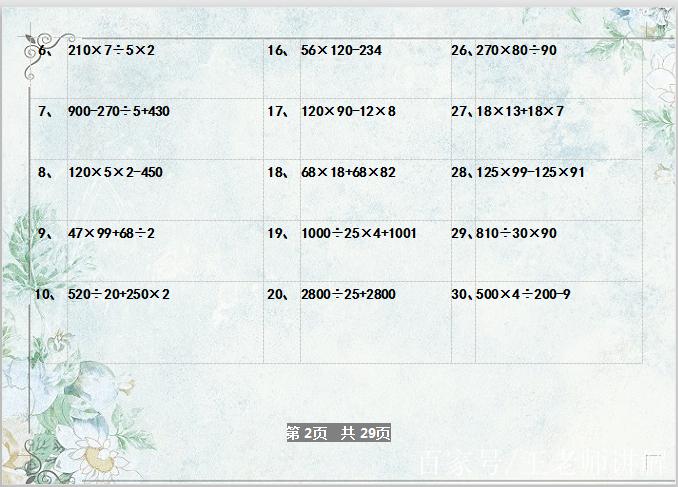The height and width of the screenshot is (487, 678).
Task: Select the problem 68×18+68×82
Action: pos(348,172)
